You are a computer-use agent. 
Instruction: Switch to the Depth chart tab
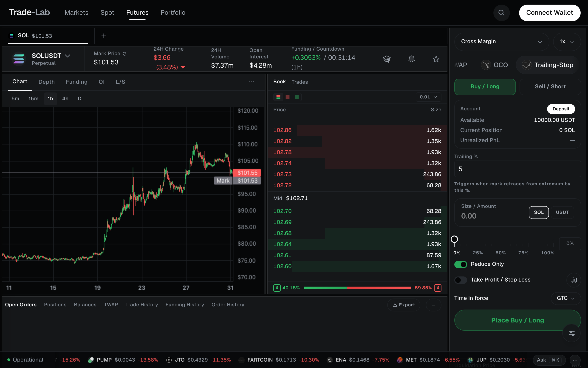pos(47,82)
